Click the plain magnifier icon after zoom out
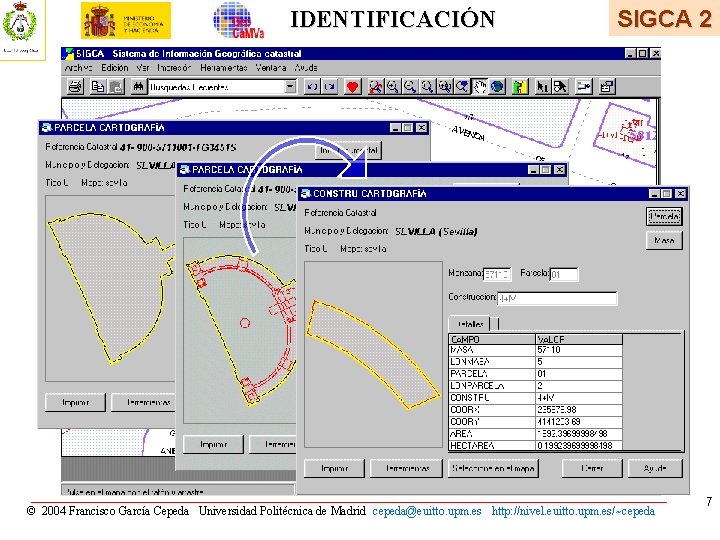Image resolution: width=720 pixels, height=540 pixels. (427, 86)
